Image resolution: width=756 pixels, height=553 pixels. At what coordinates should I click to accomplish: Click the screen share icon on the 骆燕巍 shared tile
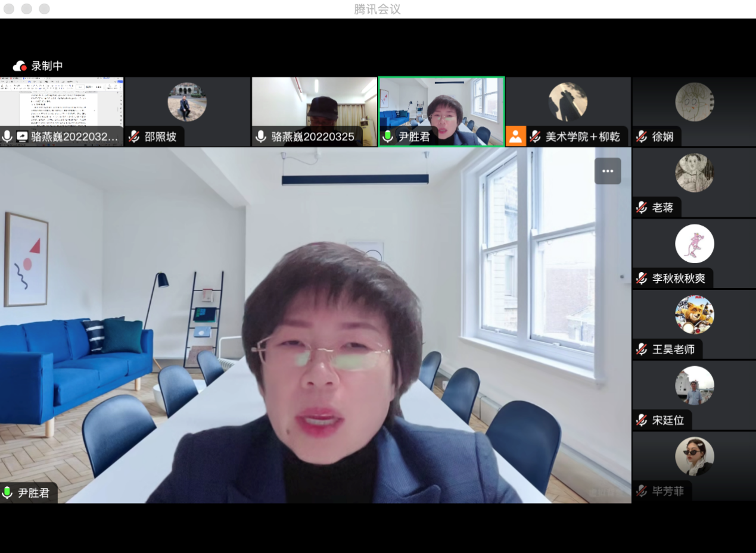(x=22, y=136)
